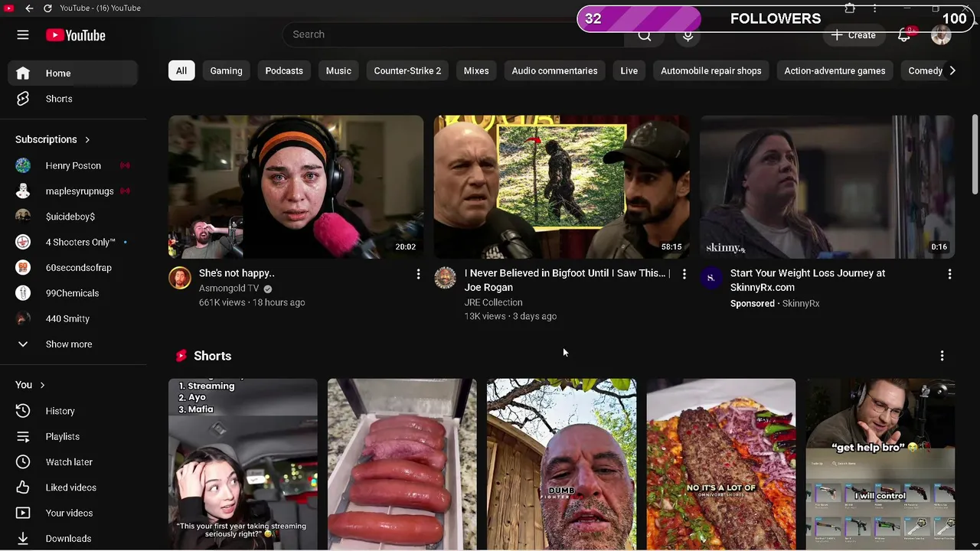
Task: Click the Home sidebar icon
Action: pos(23,73)
